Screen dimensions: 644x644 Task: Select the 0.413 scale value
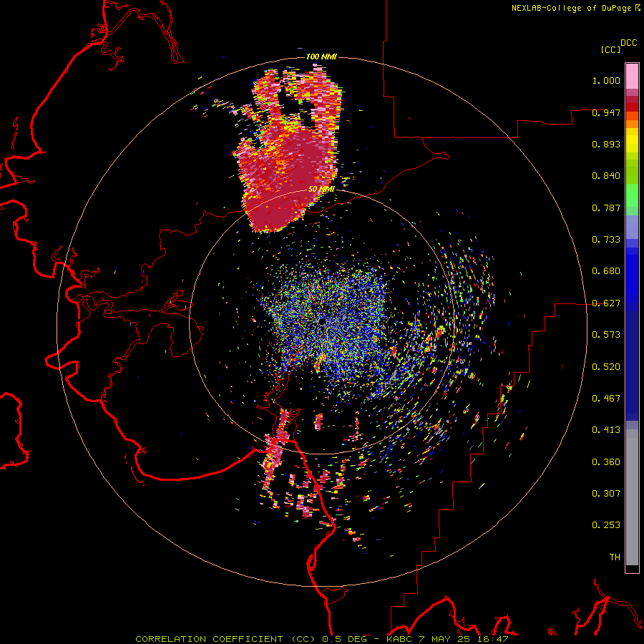[x=606, y=430]
